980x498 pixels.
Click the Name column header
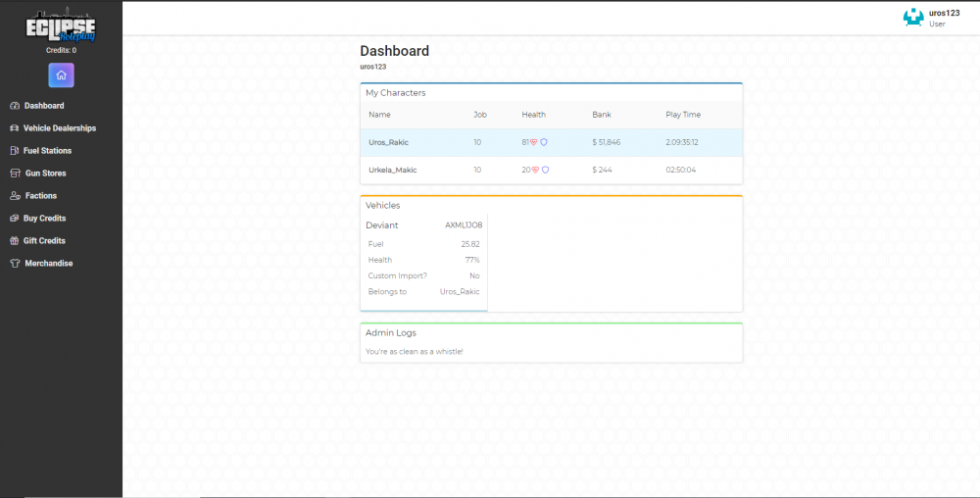[x=379, y=115]
